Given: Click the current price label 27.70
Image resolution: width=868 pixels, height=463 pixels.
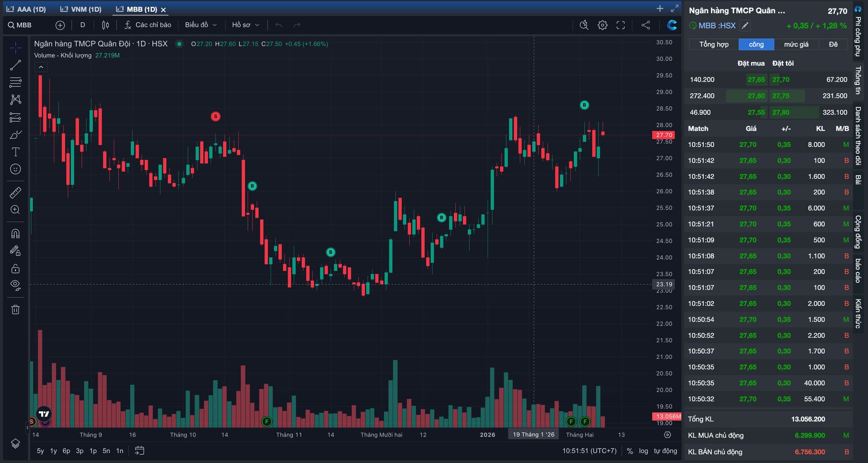Looking at the screenshot, I should pyautogui.click(x=664, y=135).
